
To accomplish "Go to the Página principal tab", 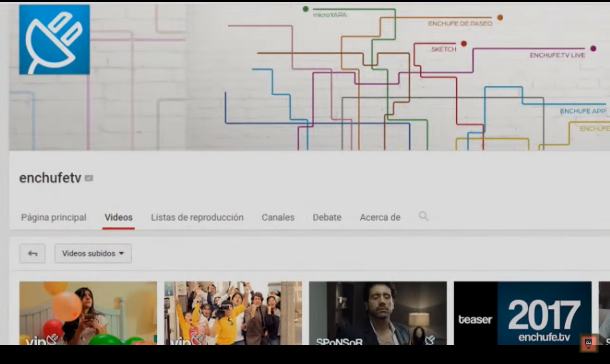I will coord(54,217).
